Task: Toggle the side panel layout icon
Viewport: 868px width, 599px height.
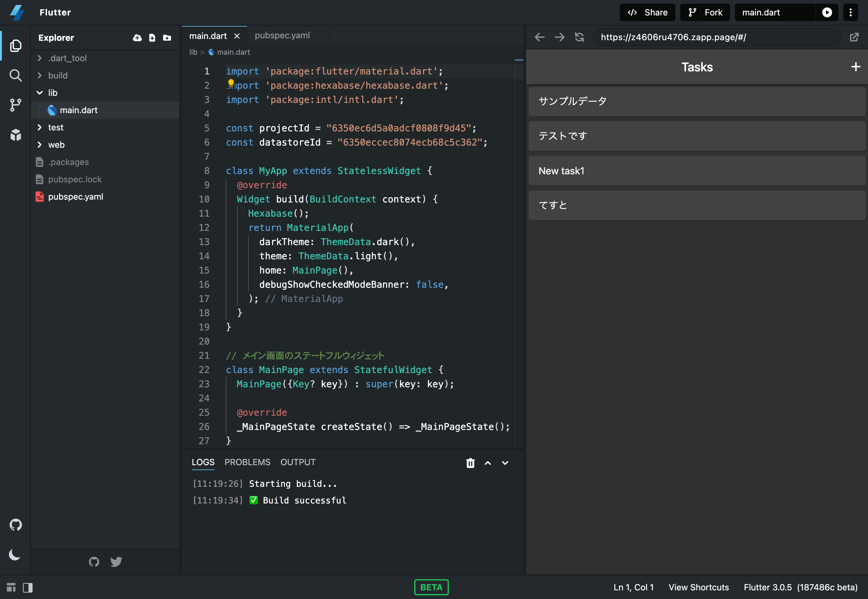Action: tap(28, 587)
